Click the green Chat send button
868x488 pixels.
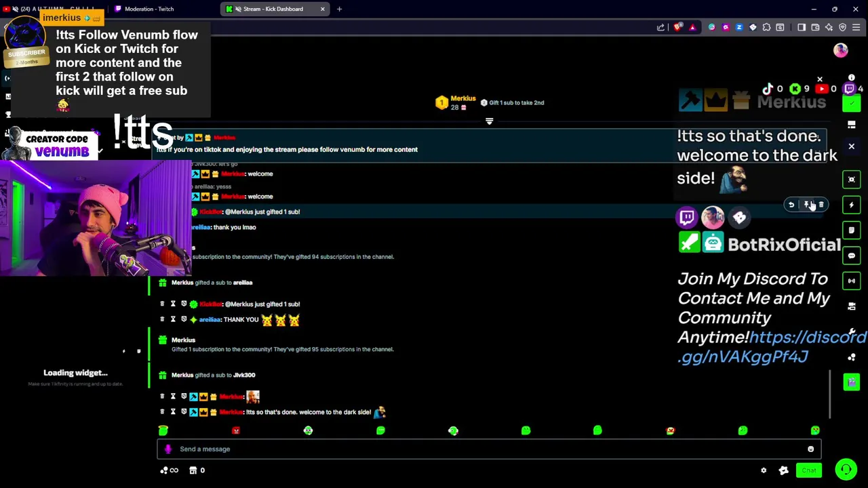[809, 470]
